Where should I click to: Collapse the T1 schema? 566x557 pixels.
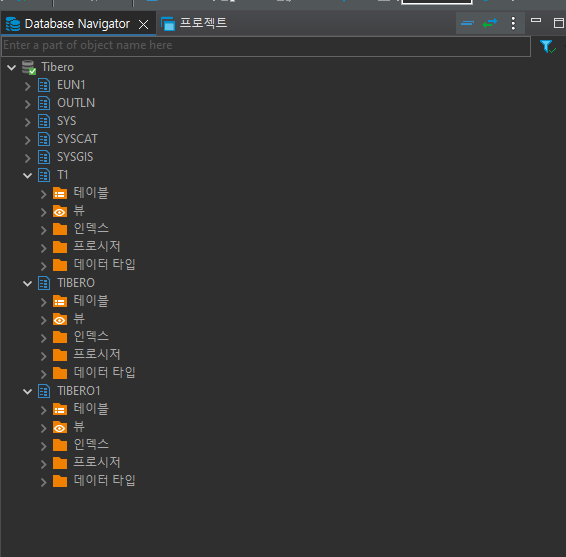tap(27, 176)
